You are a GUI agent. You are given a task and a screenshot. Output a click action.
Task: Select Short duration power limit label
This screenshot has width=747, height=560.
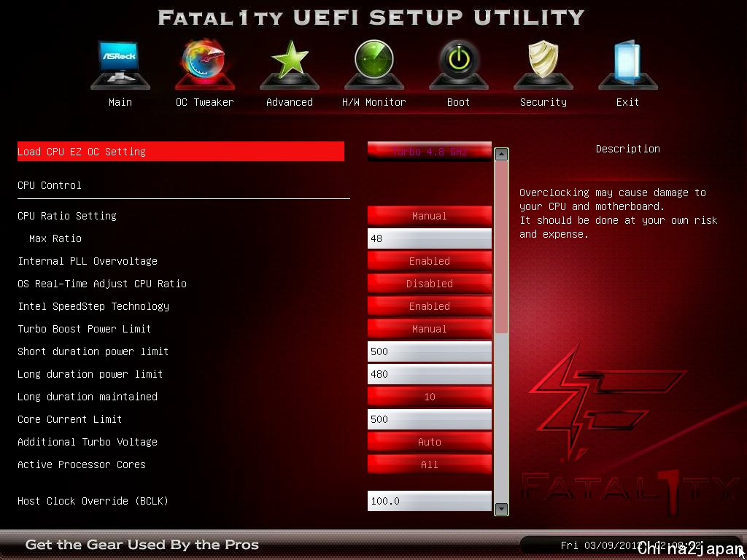pyautogui.click(x=93, y=351)
